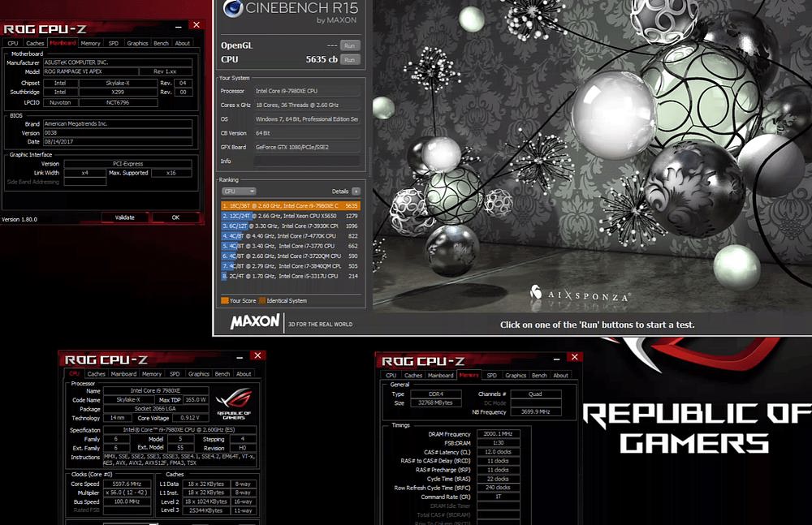
Task: Click memory Size value 32768 MBytes
Action: click(x=435, y=402)
